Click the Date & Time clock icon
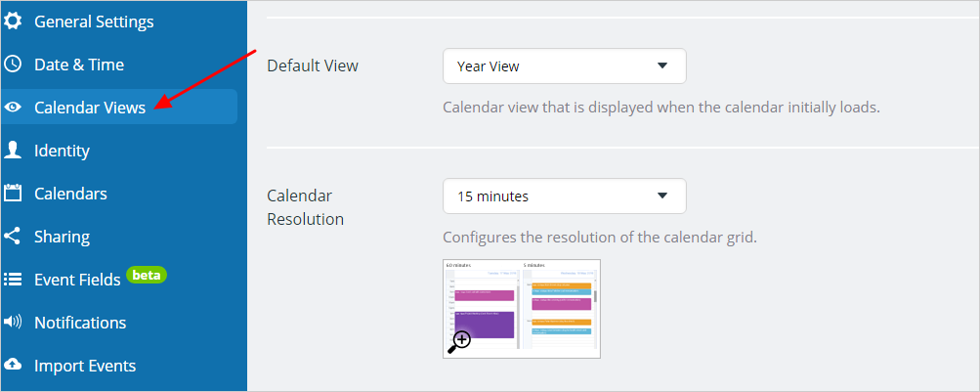980x392 pixels. pos(13,64)
